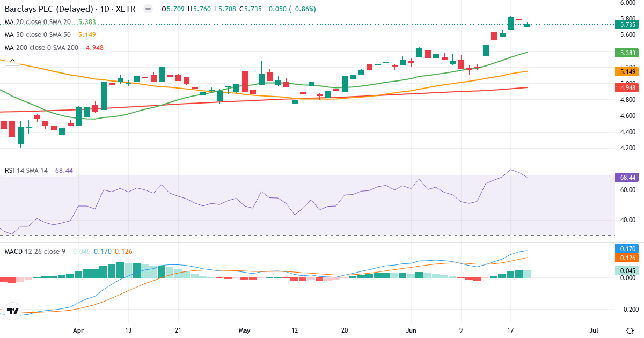Screen dimensions: 644x338
Task: Collapse the indicator legend with the chevron
Action: [x=12, y=61]
